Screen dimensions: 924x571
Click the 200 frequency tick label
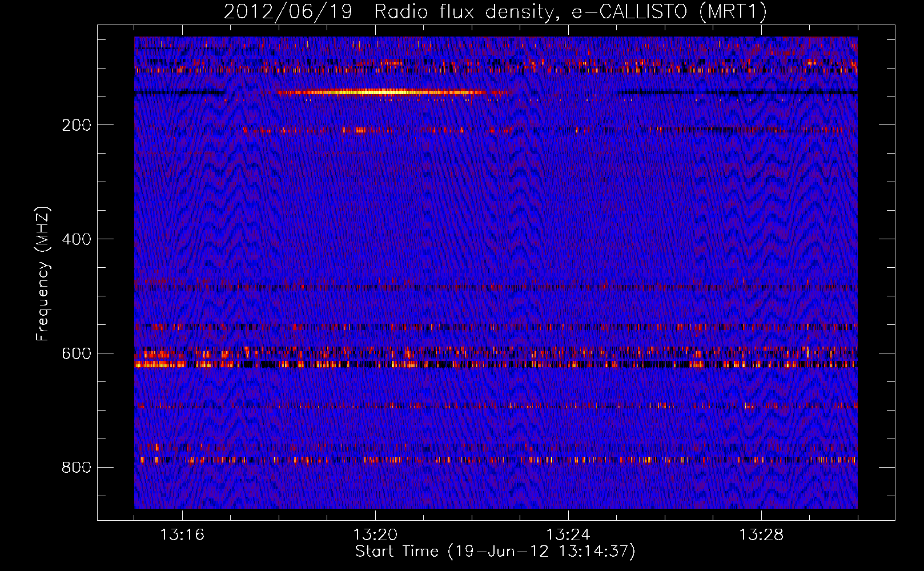tap(77, 125)
